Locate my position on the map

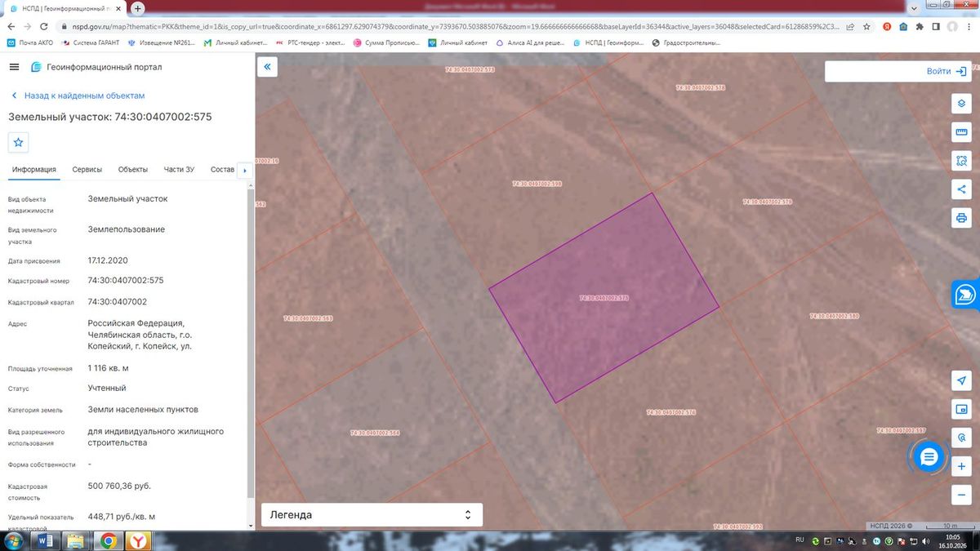(961, 380)
